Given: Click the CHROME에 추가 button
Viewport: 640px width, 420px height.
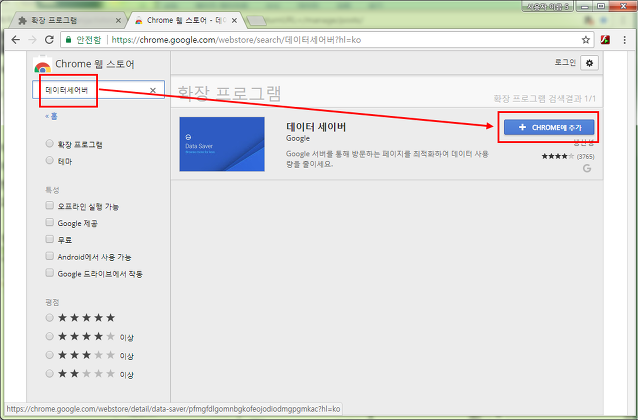Looking at the screenshot, I should 549,127.
